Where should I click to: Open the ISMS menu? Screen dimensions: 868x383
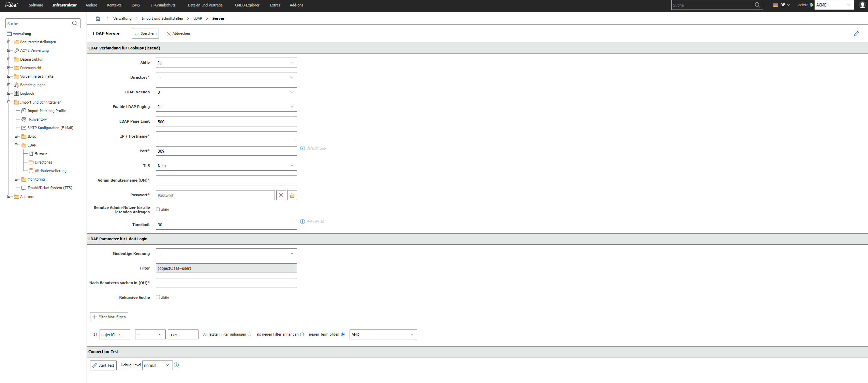point(135,5)
